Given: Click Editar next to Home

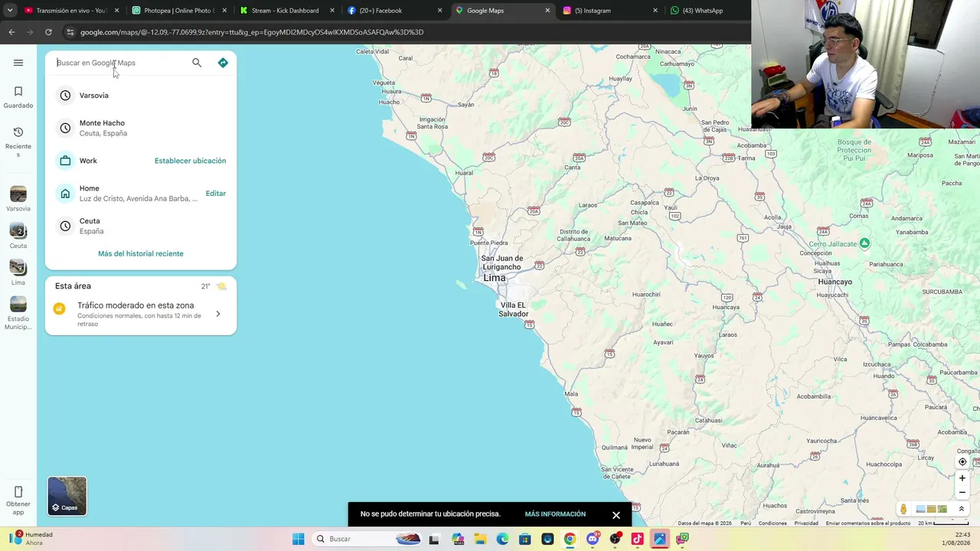Looking at the screenshot, I should pos(216,194).
